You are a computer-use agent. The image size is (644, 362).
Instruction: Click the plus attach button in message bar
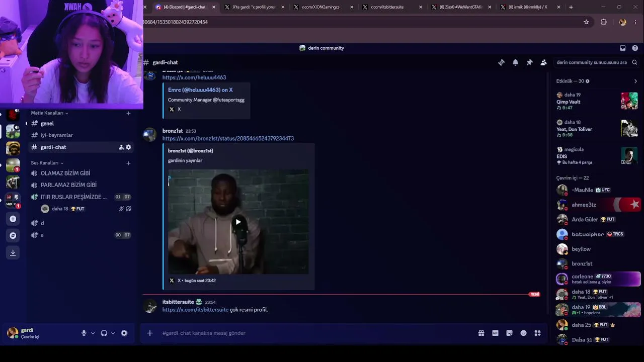point(149,333)
